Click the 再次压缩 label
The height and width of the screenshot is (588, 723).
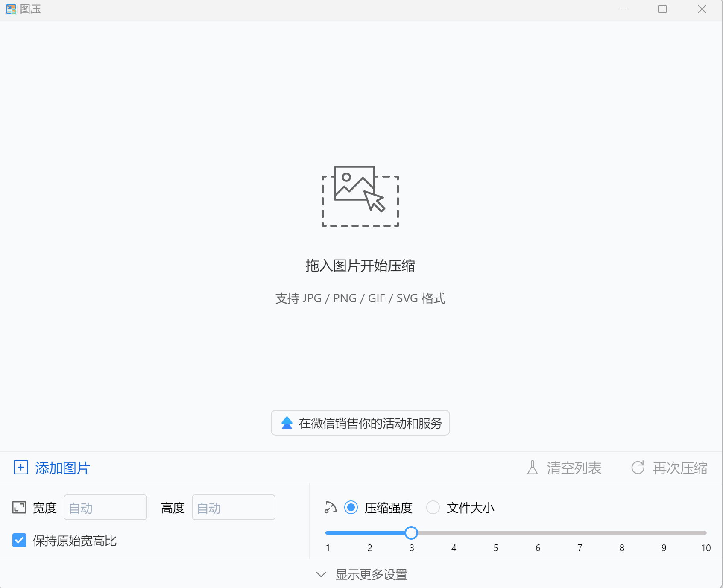point(680,468)
